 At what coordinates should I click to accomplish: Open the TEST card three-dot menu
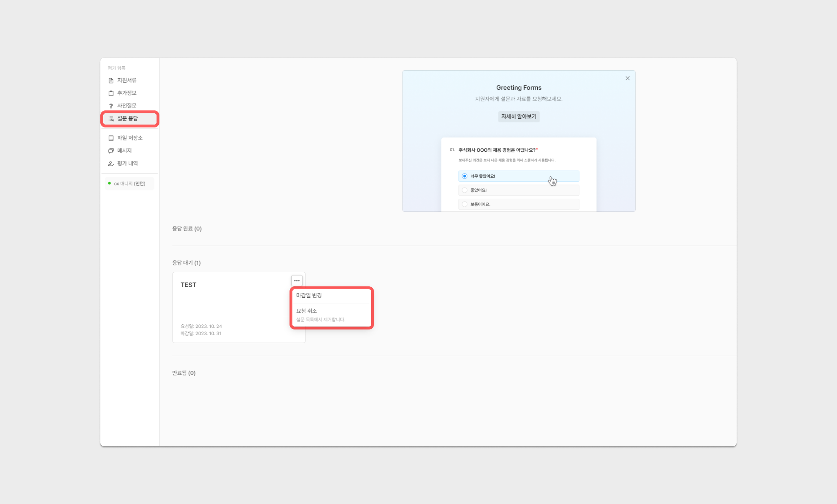click(x=296, y=281)
